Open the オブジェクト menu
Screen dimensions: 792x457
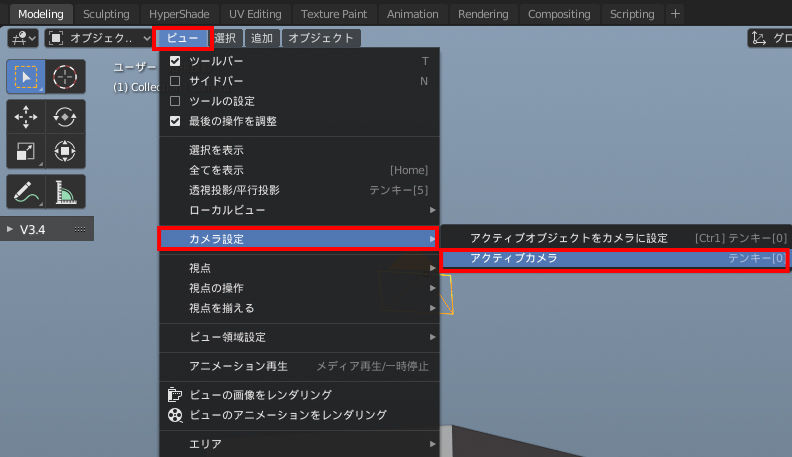pyautogui.click(x=321, y=38)
